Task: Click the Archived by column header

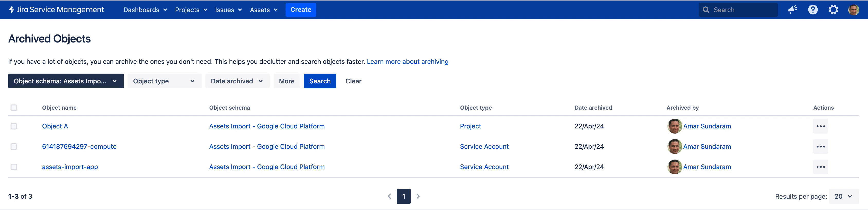Action: [682, 108]
